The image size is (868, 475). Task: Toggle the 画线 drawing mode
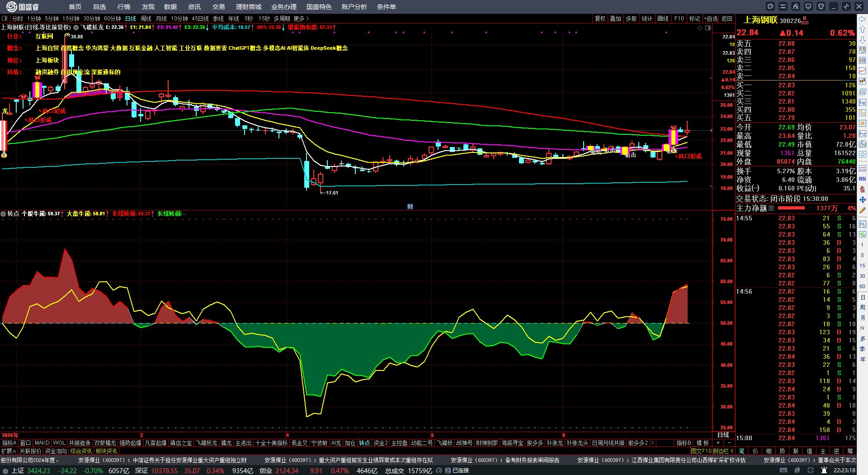coord(663,19)
